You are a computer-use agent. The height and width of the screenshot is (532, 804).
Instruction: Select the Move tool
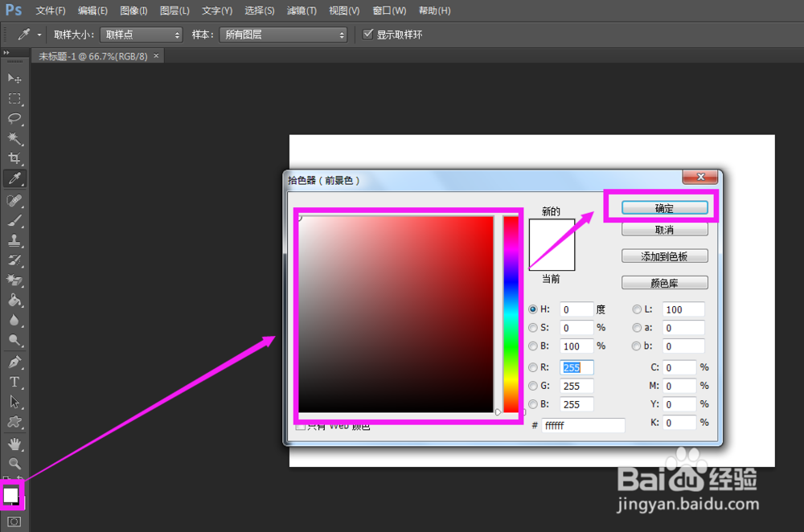pyautogui.click(x=13, y=78)
